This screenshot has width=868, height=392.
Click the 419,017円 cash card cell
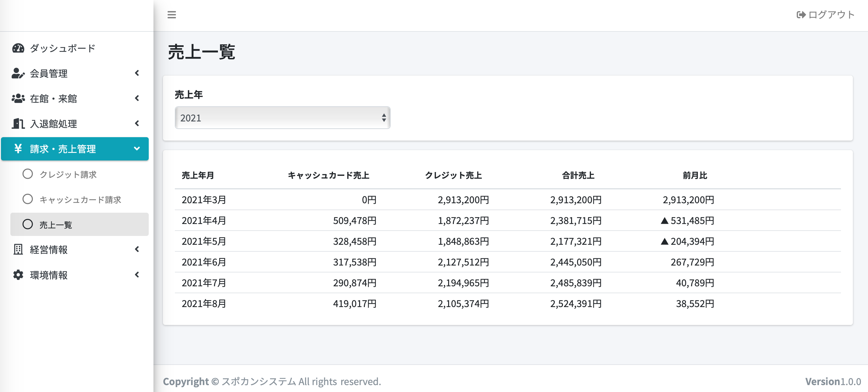coord(355,304)
